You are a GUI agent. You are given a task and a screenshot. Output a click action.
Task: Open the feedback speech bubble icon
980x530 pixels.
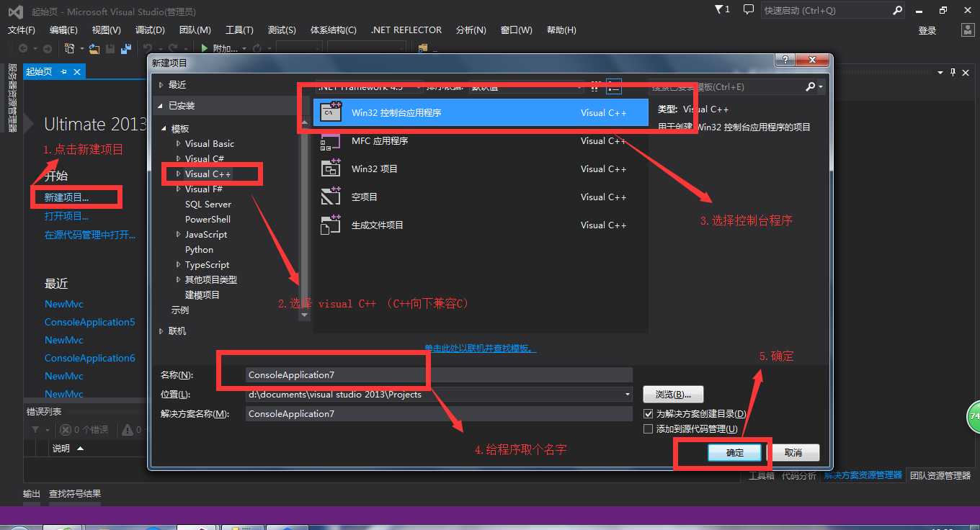749,10
